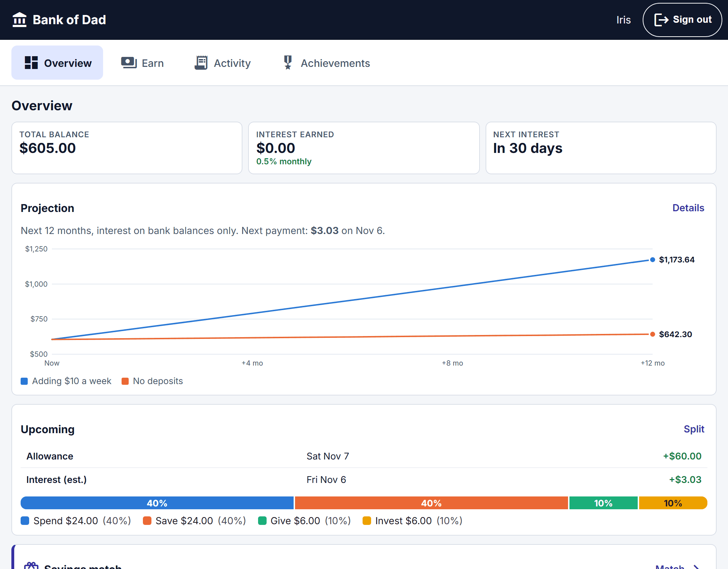Click 'Save $24.00 (40%)' legend entry
Screen dimensions: 728x569
coord(194,521)
